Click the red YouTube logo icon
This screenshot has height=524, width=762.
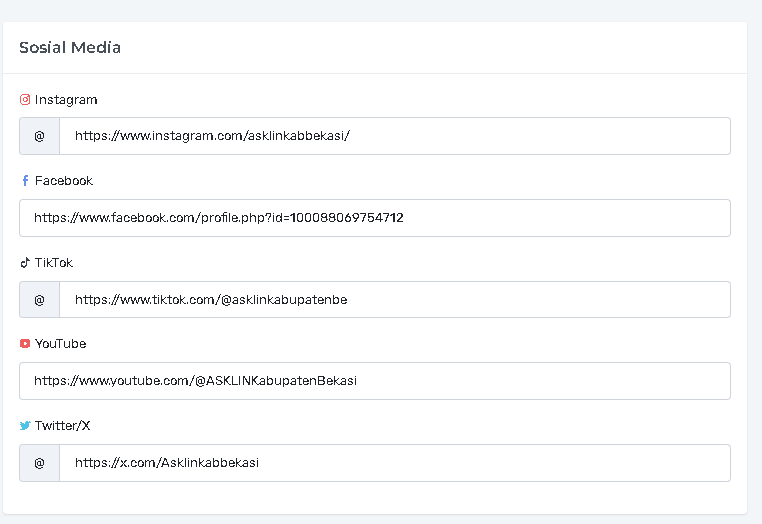25,344
